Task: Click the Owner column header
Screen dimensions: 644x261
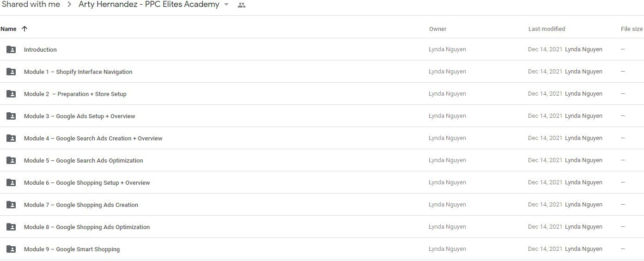Action: click(x=437, y=29)
